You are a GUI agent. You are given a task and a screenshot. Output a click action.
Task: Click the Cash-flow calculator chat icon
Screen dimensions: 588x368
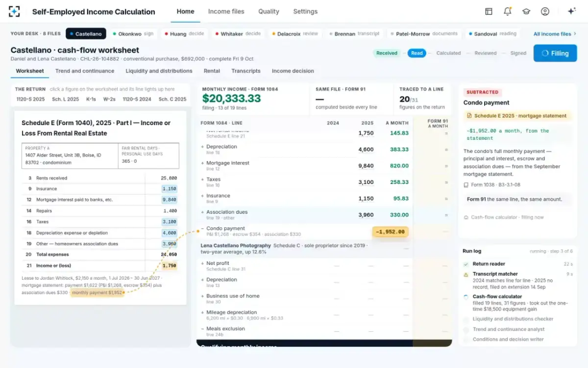click(x=466, y=217)
